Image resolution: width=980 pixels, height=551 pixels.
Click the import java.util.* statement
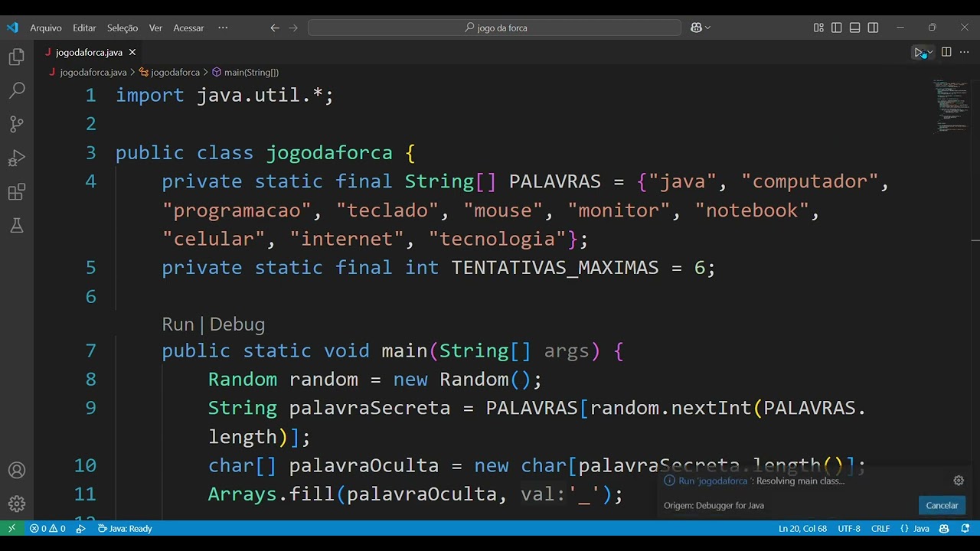pyautogui.click(x=225, y=95)
